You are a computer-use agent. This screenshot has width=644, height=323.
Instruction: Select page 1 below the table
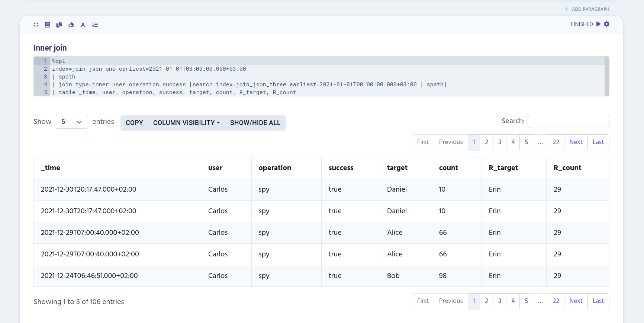474,301
